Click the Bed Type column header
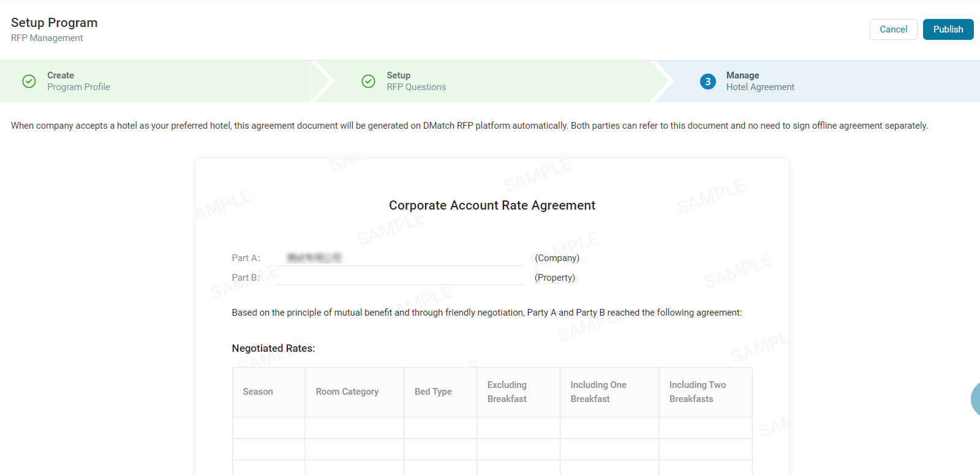 (440, 392)
